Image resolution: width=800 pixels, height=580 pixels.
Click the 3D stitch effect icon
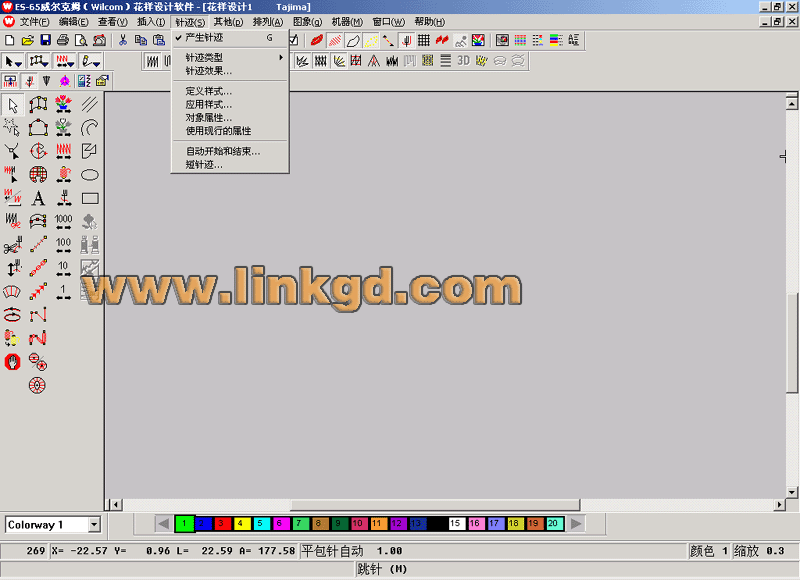coord(463,61)
